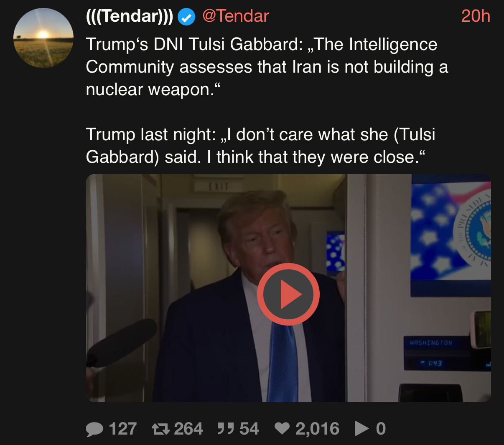Like the tweet with heart icon
Image resolution: width=504 pixels, height=445 pixels.
282,428
